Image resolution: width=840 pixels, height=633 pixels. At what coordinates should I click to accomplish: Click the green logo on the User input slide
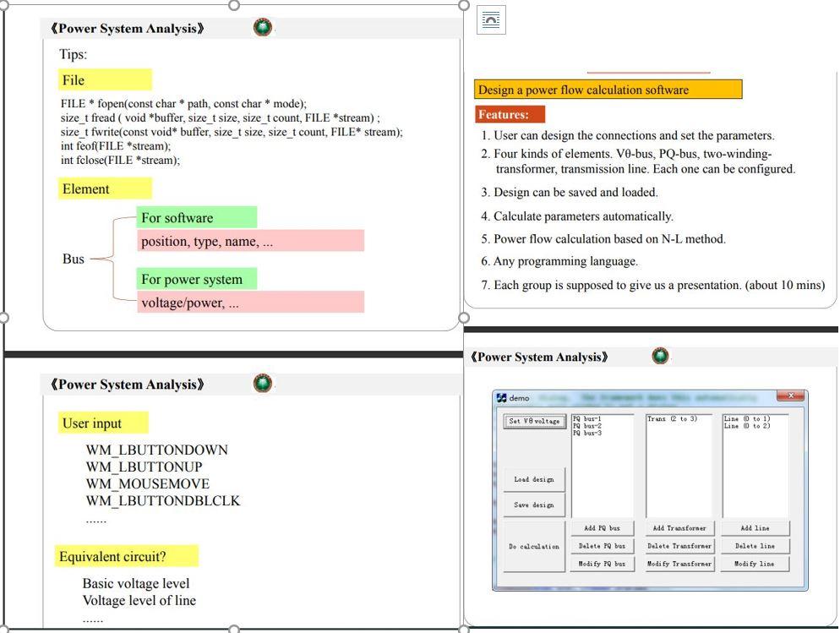(x=262, y=383)
